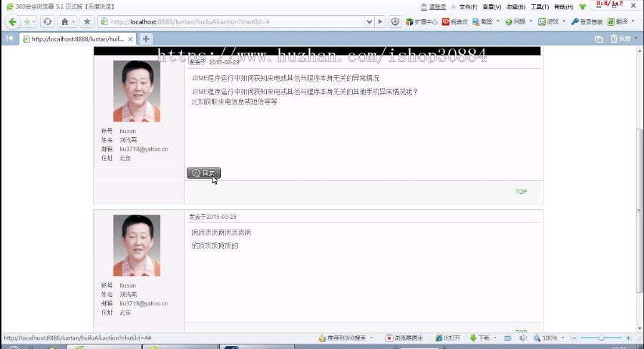
Task: Go forward with the forward arrow
Action: coord(27,21)
